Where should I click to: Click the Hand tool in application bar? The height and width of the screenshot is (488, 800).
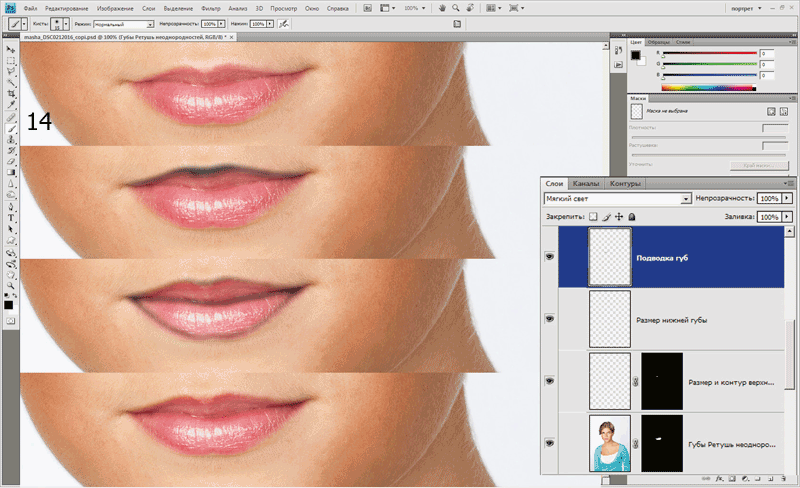click(x=442, y=8)
